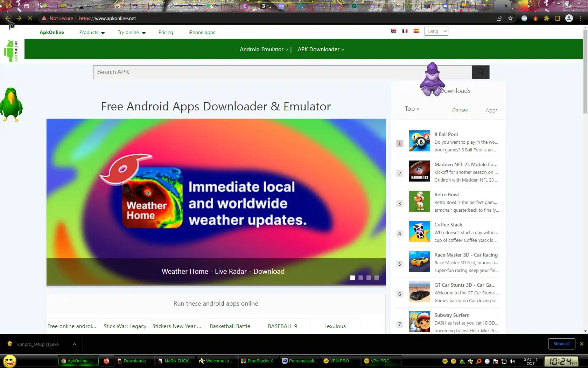Open the Subway Surfers app icon
This screenshot has width=588, height=368.
pyautogui.click(x=420, y=322)
